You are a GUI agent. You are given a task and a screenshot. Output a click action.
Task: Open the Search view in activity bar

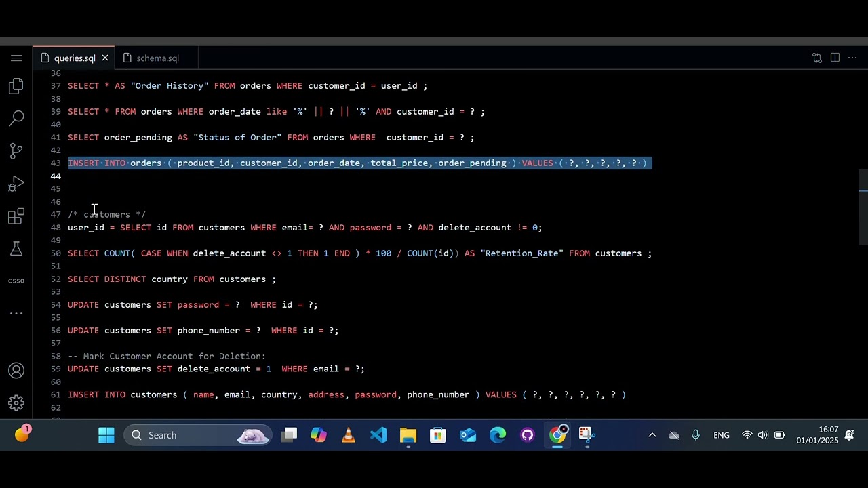pos(16,119)
